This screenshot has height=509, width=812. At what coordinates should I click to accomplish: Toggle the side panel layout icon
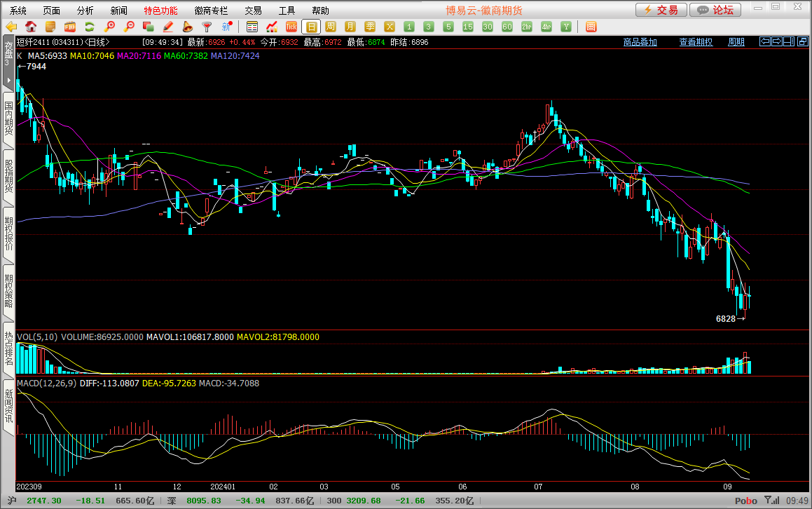pos(789,41)
